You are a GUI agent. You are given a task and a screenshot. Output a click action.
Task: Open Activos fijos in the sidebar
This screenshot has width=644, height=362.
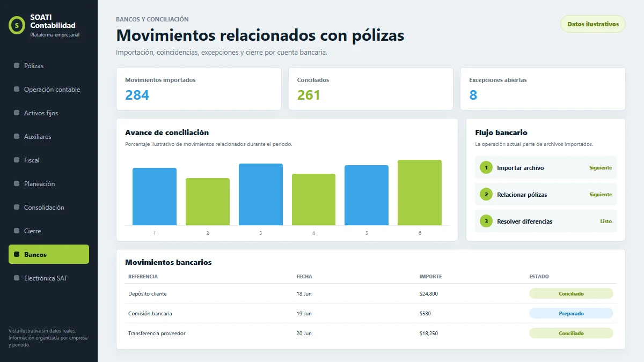49,113
